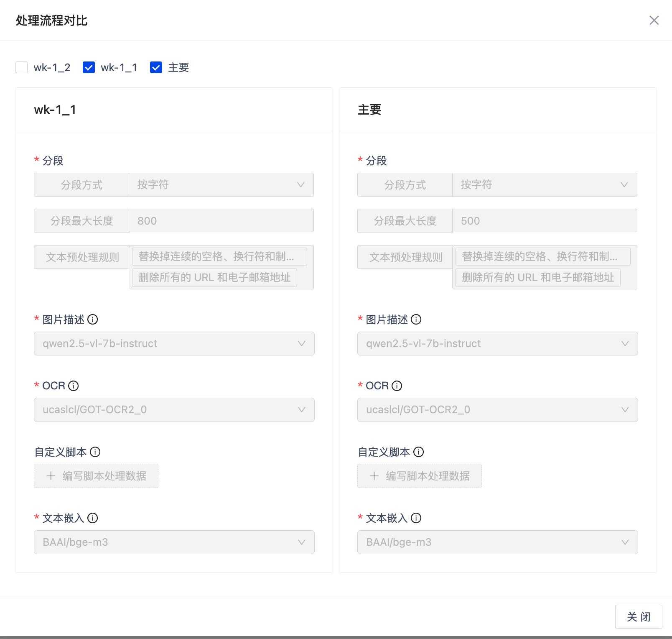This screenshot has height=639, width=672.
Task: Open wk-1_1 文本嵌入 BAAI/bge-m3 dropdown
Action: pos(174,542)
